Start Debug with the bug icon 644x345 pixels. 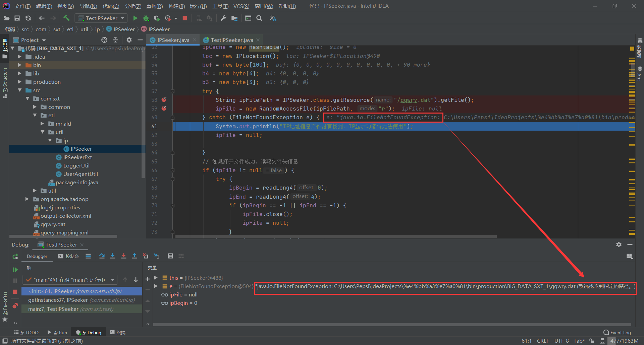click(x=146, y=18)
